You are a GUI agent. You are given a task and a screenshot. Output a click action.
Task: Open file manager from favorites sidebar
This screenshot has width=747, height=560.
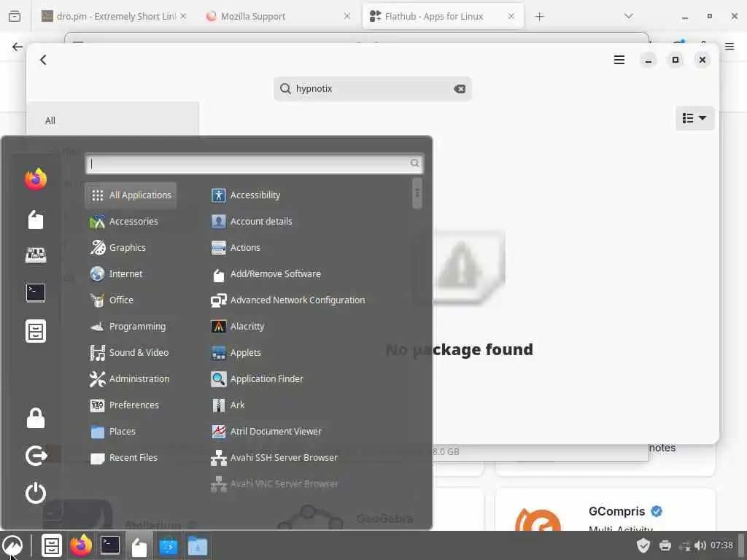click(36, 331)
